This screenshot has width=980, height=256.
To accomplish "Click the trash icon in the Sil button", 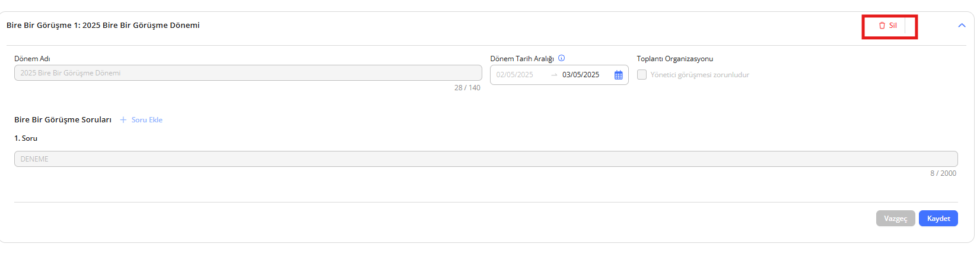I will coord(882,26).
